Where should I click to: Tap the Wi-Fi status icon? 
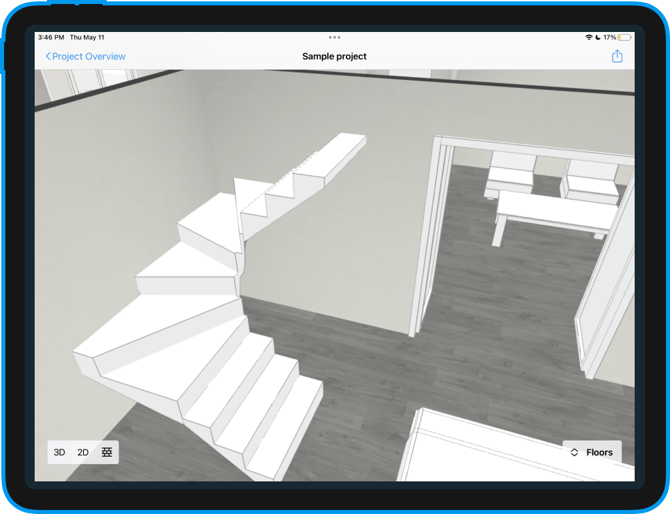click(x=588, y=37)
